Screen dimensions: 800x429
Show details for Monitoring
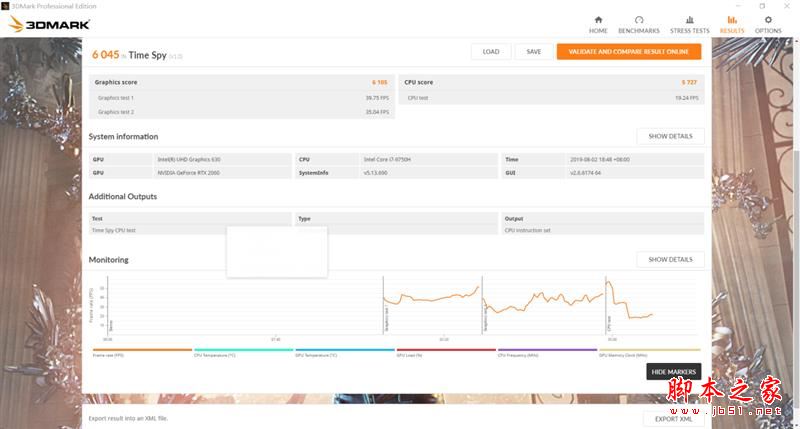(x=670, y=259)
